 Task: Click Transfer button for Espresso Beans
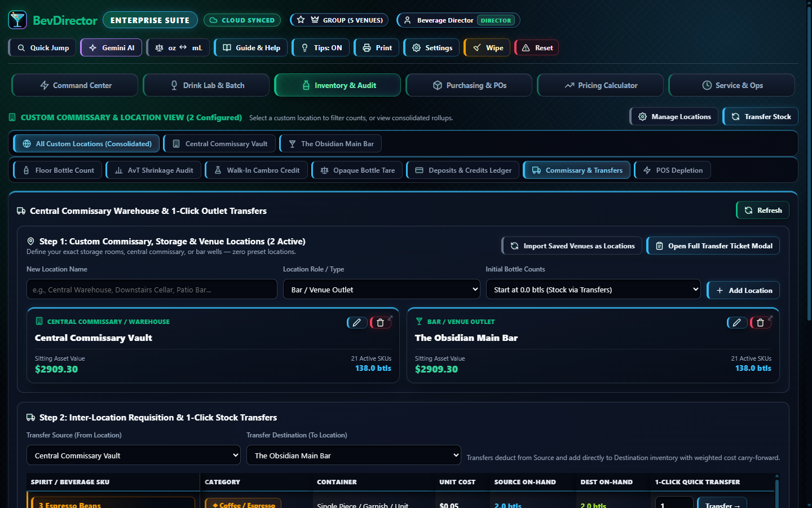click(x=722, y=504)
